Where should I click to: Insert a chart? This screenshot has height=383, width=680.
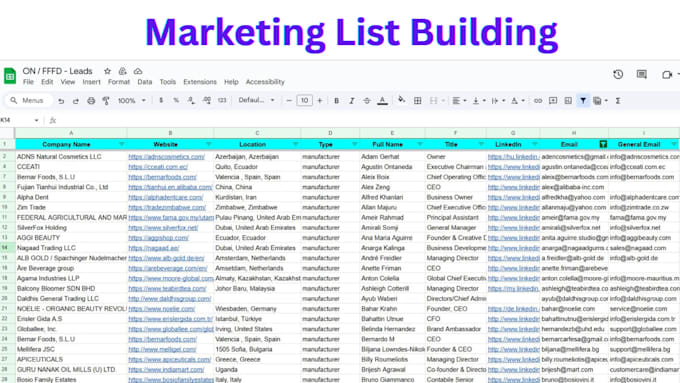[x=568, y=101]
